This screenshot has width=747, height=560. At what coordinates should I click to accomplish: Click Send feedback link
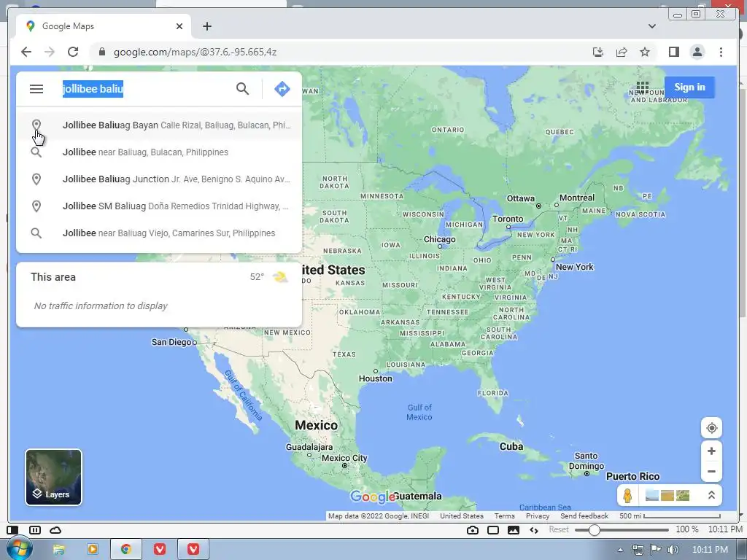[x=584, y=516]
